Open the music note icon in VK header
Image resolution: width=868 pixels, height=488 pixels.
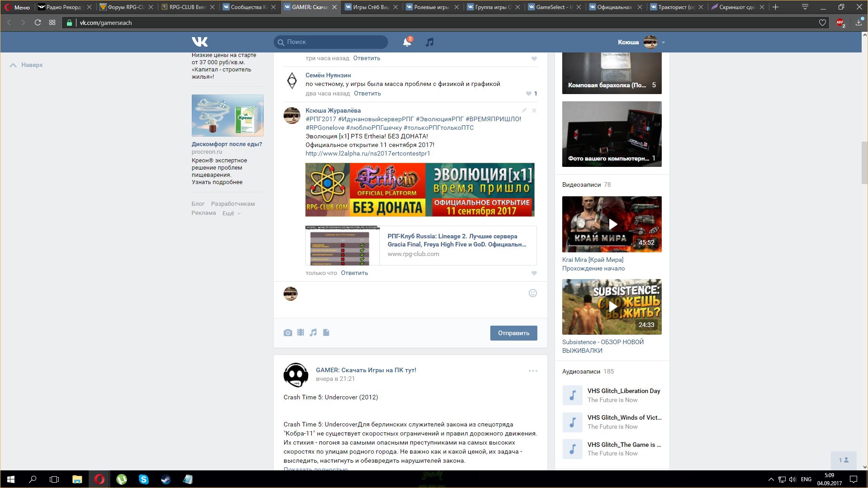430,42
